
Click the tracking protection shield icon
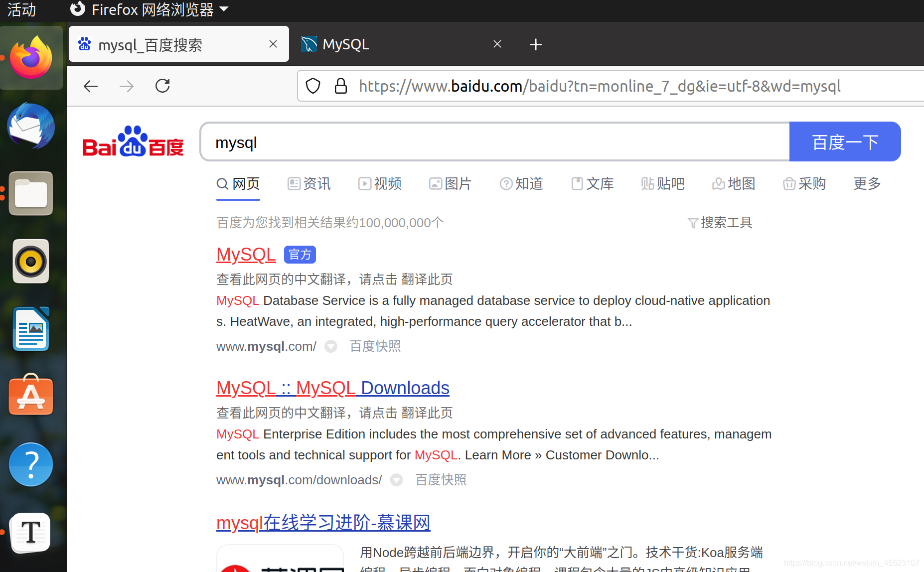point(313,86)
